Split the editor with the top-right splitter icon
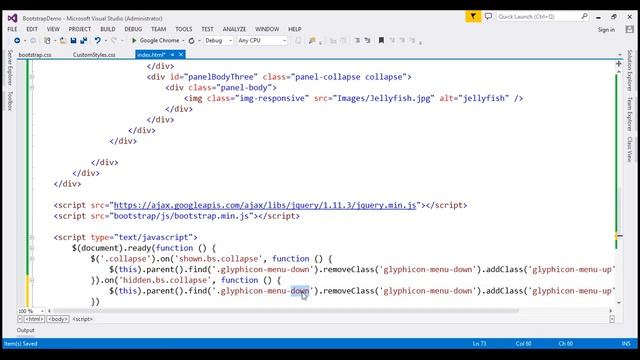The width and height of the screenshot is (640, 360). point(619,64)
